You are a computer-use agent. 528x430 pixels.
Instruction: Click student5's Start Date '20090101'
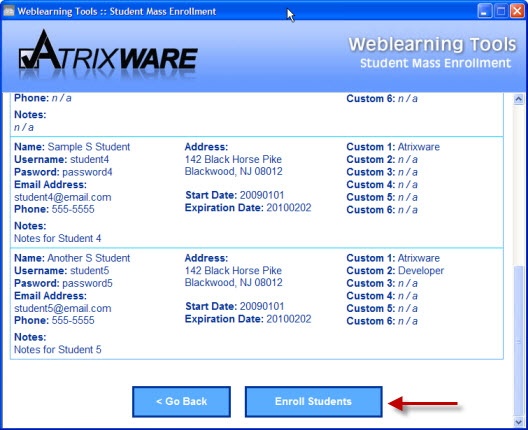pyautogui.click(x=262, y=306)
